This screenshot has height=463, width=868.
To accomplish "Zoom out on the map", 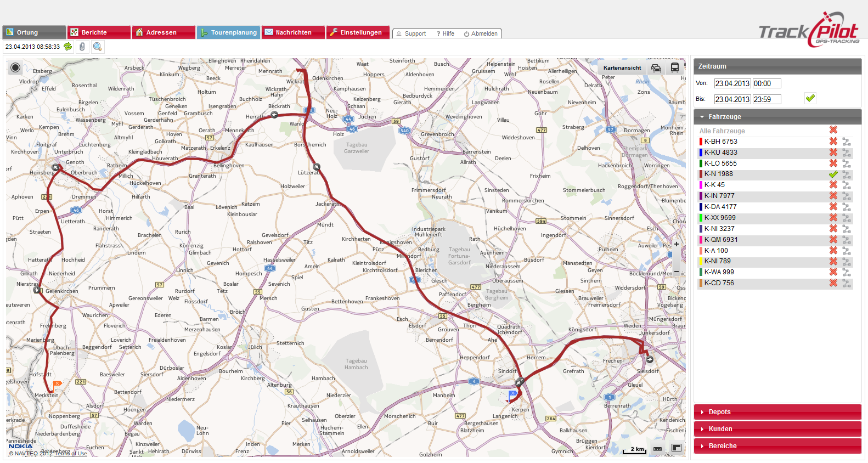I will coord(677,272).
